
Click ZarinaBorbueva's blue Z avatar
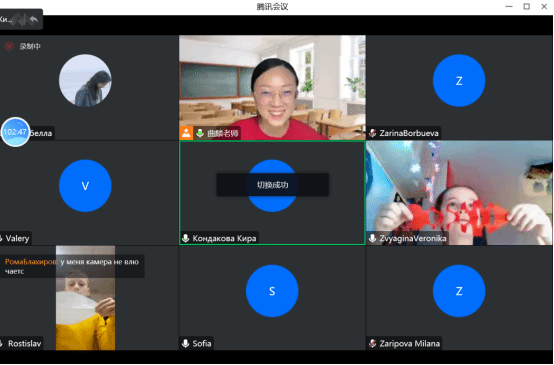click(x=459, y=81)
